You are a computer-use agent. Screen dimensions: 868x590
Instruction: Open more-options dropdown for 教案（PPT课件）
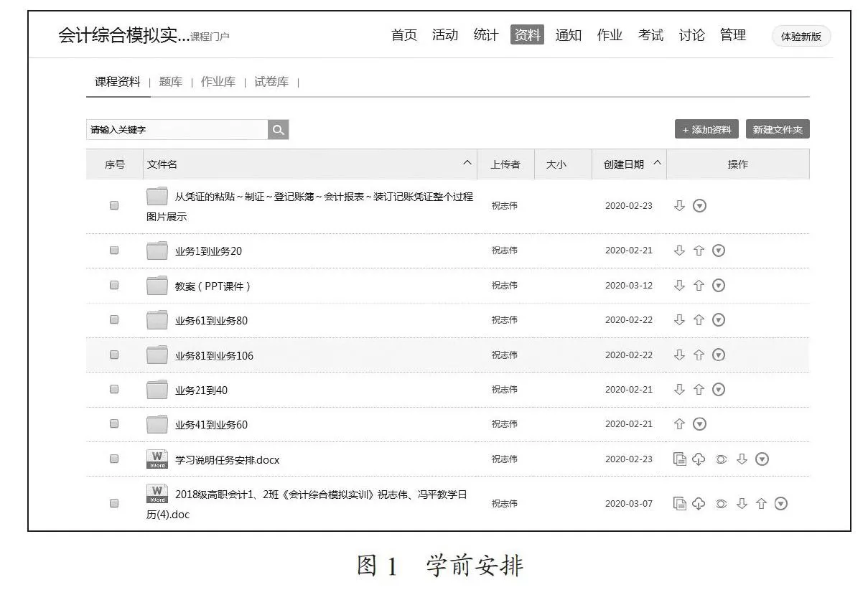click(x=719, y=286)
